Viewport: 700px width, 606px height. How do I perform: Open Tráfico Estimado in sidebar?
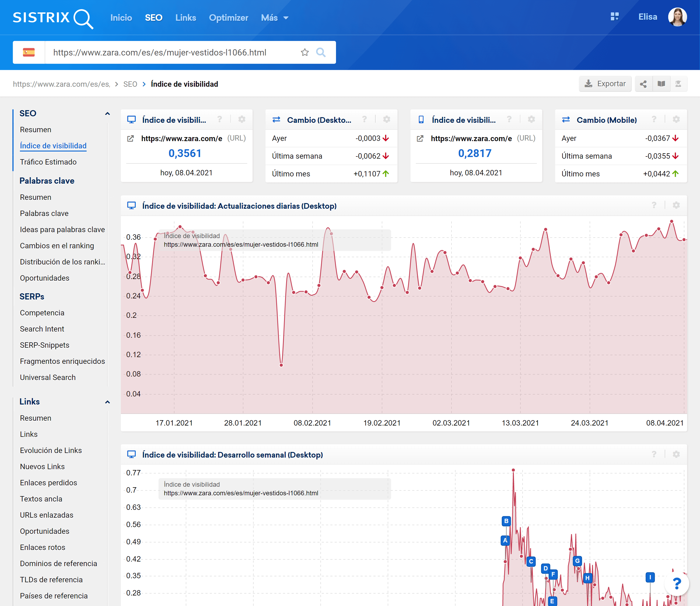pyautogui.click(x=48, y=162)
